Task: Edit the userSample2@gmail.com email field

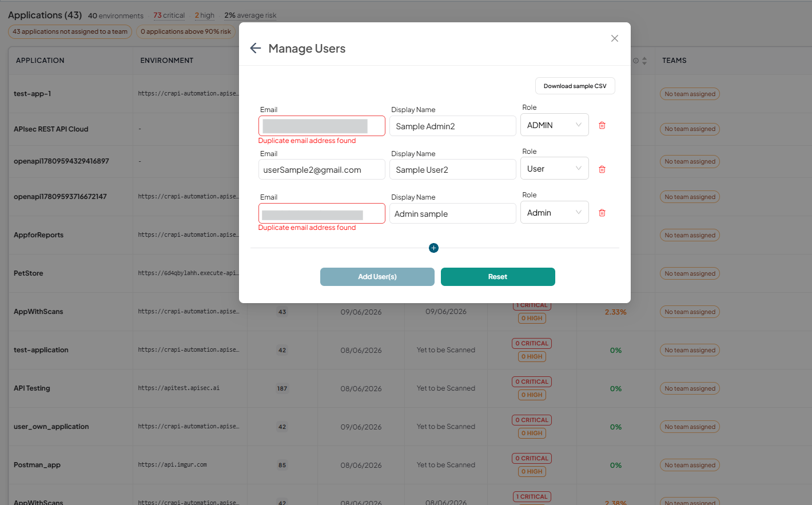Action: click(322, 169)
